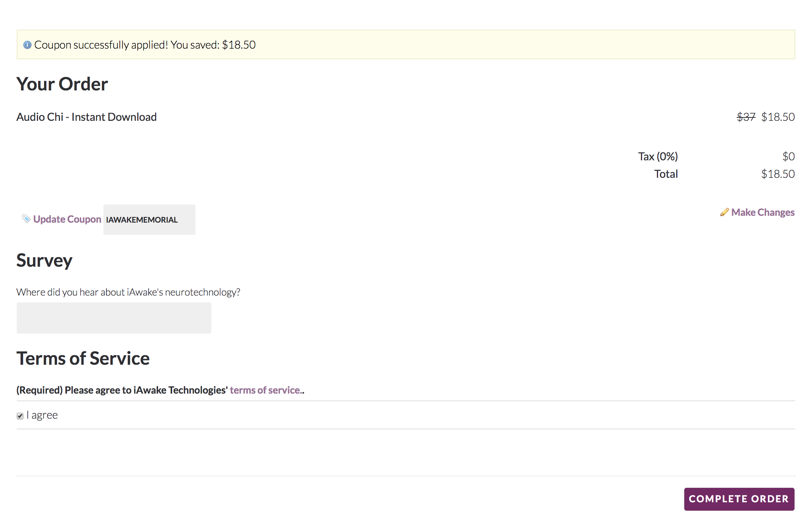Click the struck-through $37 price
Image resolution: width=812 pixels, height=519 pixels.
746,117
